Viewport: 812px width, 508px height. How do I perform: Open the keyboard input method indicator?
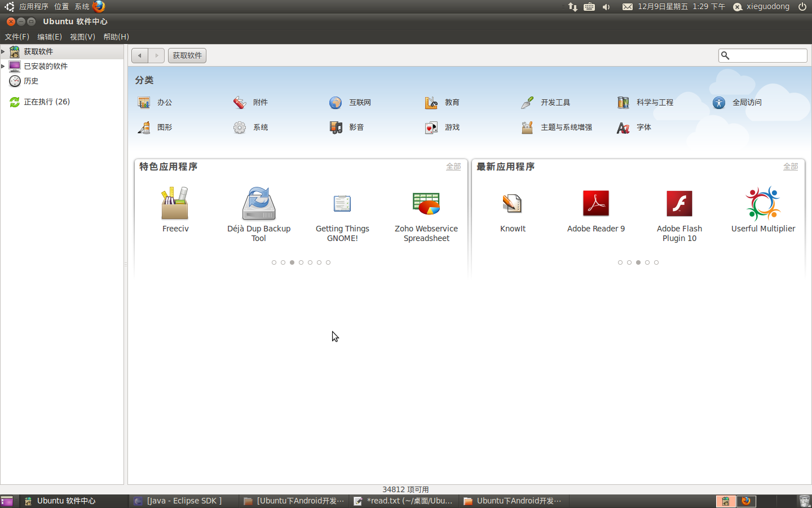[589, 7]
